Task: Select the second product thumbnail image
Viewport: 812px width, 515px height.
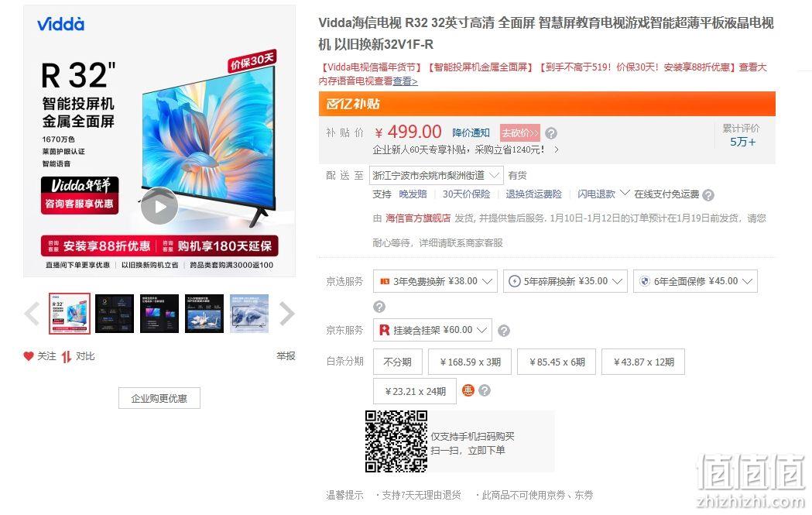Action: click(x=115, y=314)
